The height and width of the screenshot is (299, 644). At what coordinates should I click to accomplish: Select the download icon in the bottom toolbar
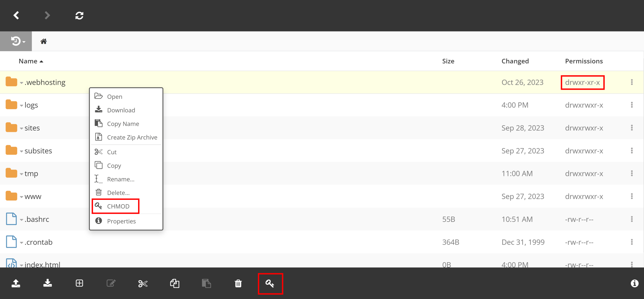click(x=48, y=283)
